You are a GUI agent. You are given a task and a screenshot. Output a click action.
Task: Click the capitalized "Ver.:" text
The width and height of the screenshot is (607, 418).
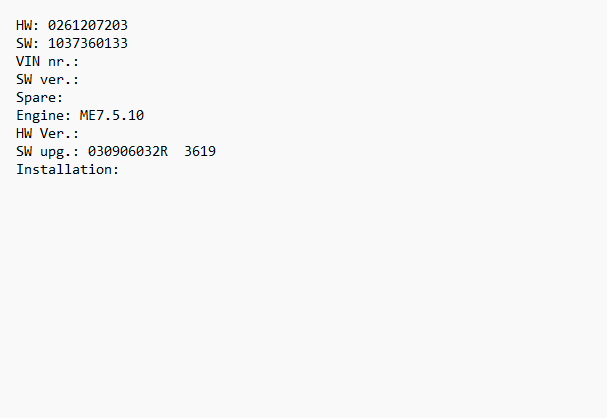click(x=60, y=133)
